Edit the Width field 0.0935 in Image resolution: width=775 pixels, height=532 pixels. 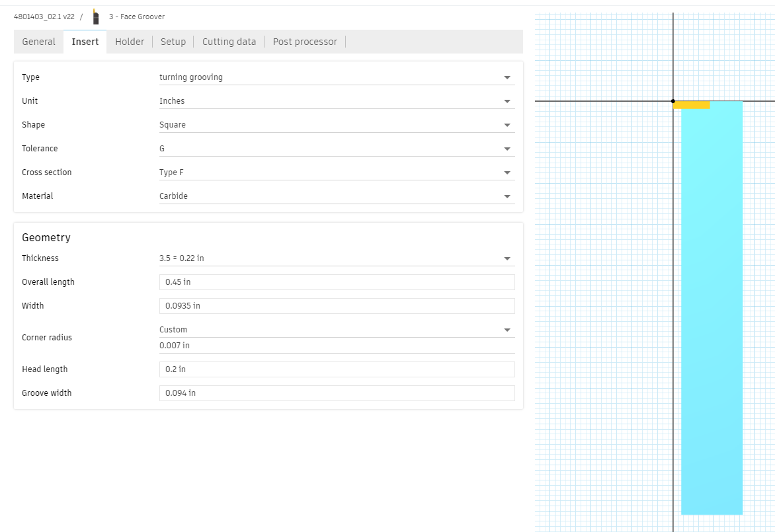[x=337, y=306]
